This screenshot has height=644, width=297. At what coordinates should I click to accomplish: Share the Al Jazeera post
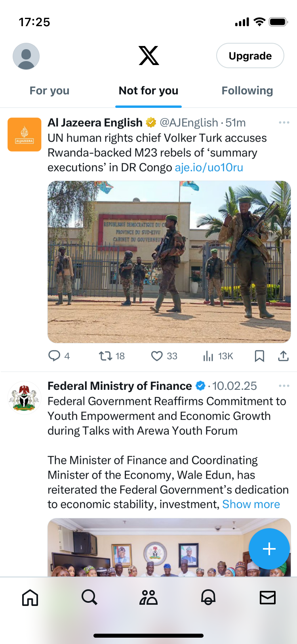[x=283, y=356]
